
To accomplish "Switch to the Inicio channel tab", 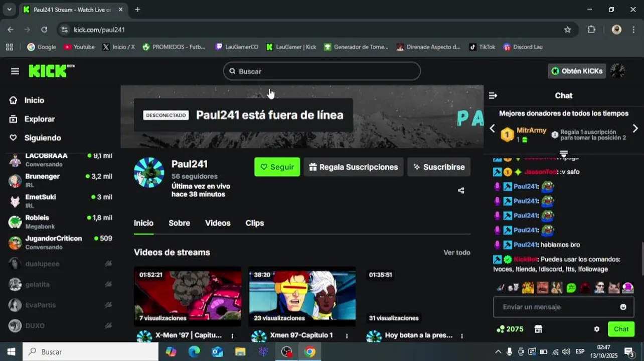I will (x=143, y=223).
